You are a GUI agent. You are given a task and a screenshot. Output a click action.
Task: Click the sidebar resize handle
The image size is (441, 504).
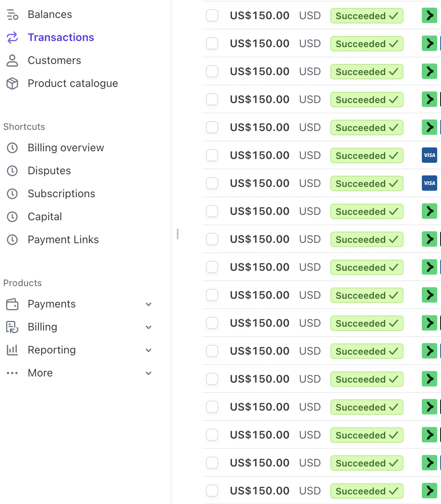(x=178, y=234)
